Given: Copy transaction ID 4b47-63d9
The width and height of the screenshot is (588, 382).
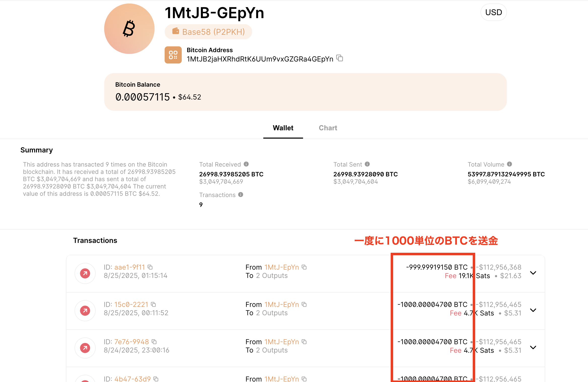Looking at the screenshot, I should [x=156, y=379].
